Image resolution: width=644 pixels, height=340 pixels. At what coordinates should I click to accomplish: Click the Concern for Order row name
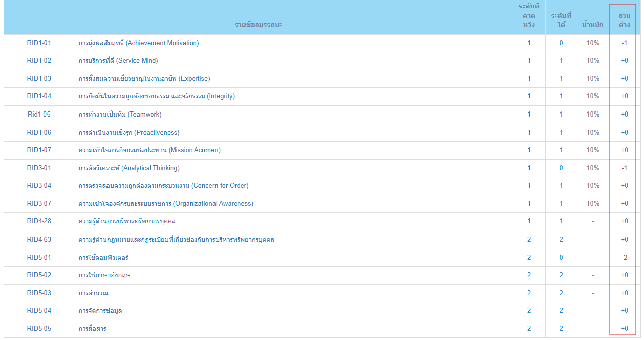164,186
